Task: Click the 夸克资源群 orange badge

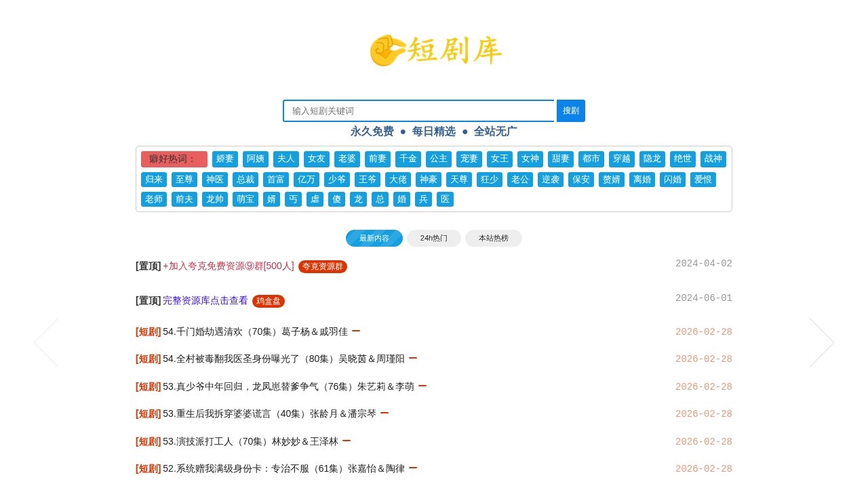Action: tap(322, 266)
